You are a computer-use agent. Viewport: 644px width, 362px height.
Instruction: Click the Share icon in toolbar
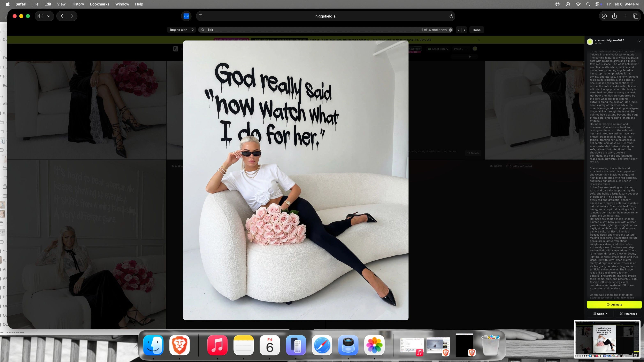(x=614, y=16)
